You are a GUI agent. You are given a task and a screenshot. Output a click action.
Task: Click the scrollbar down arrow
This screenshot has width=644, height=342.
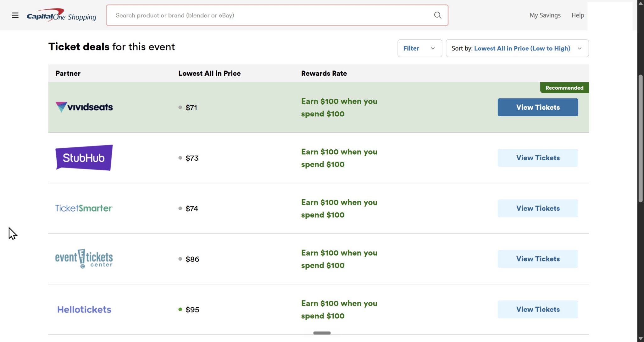point(641,339)
